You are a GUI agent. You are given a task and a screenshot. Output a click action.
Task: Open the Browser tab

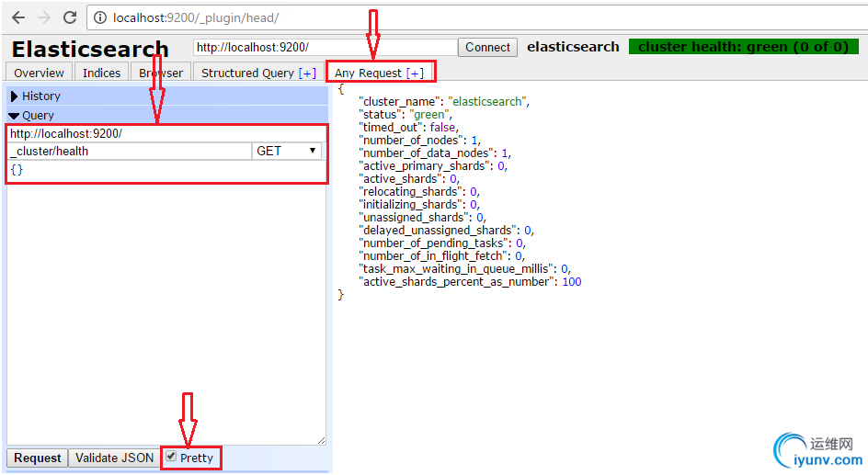161,73
